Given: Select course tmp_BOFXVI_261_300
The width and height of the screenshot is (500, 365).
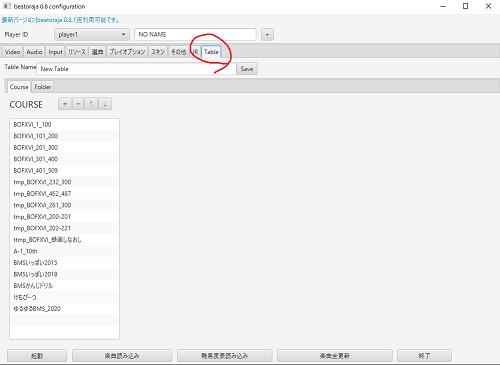Looking at the screenshot, I should click(64, 205).
